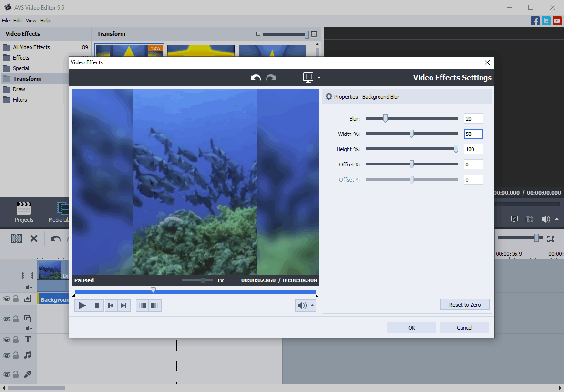Click the undo arrow in the effects dialog
This screenshot has height=392, width=564.
pyautogui.click(x=255, y=77)
